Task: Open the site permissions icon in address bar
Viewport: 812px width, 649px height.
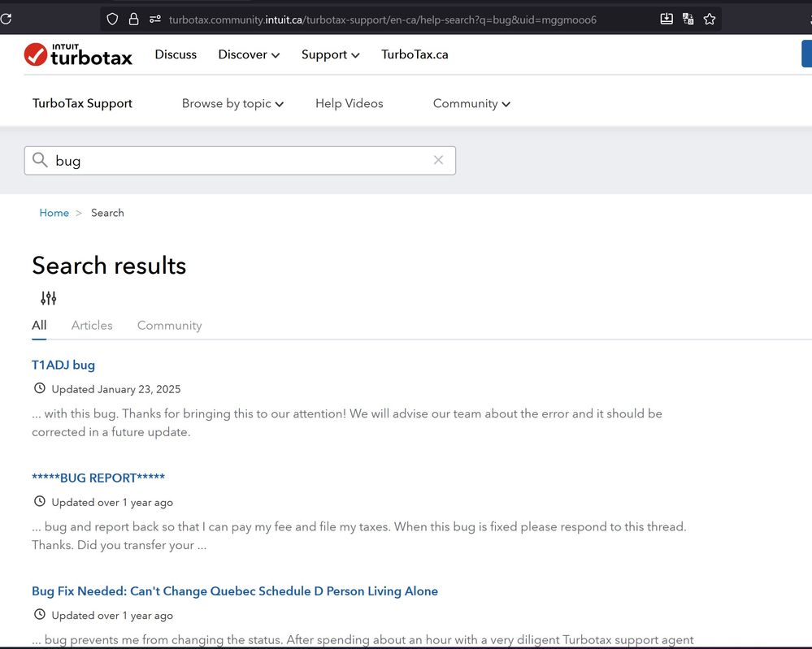Action: (x=154, y=19)
